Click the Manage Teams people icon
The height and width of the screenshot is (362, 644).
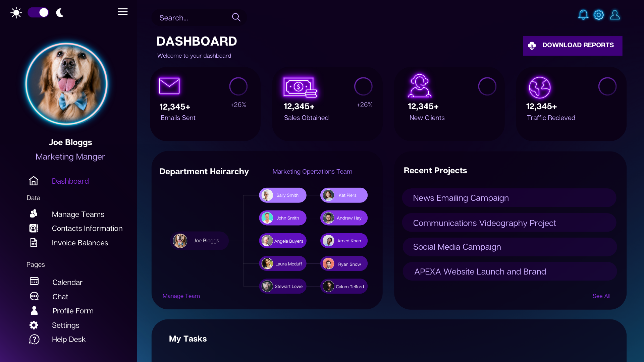click(34, 214)
